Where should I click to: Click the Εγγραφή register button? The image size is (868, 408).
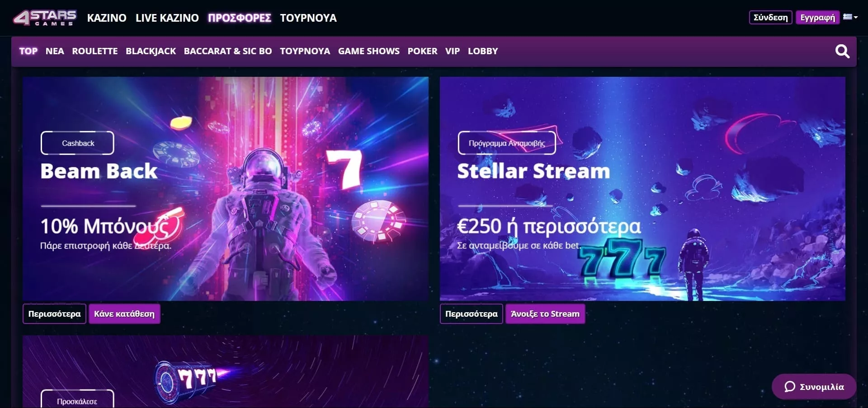pos(817,18)
